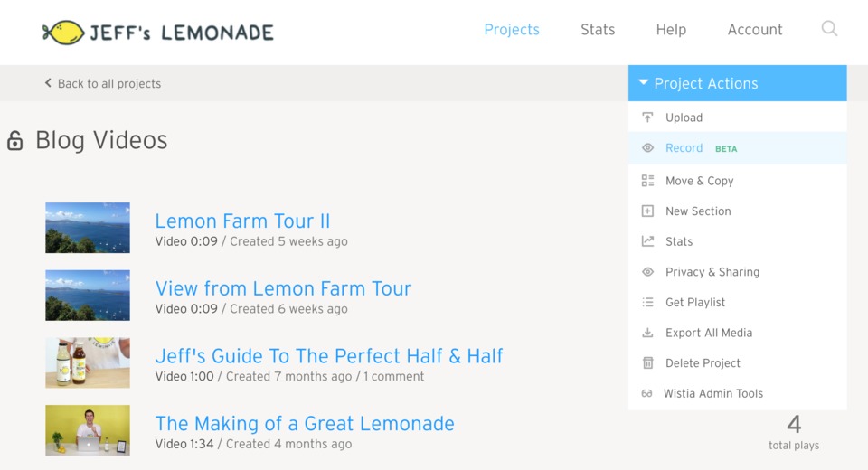Click the New Section plus icon
The height and width of the screenshot is (470, 868).
click(647, 211)
